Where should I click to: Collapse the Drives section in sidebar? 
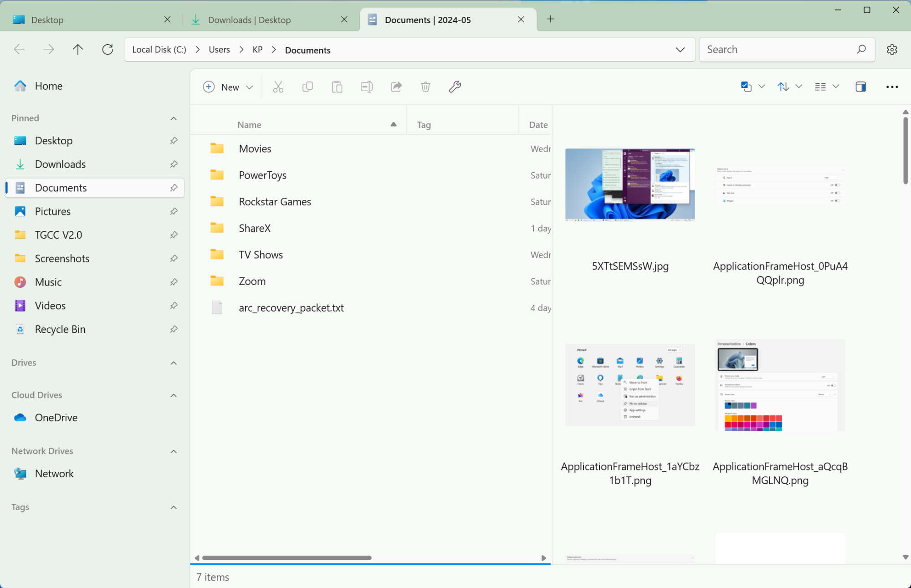pyautogui.click(x=174, y=363)
